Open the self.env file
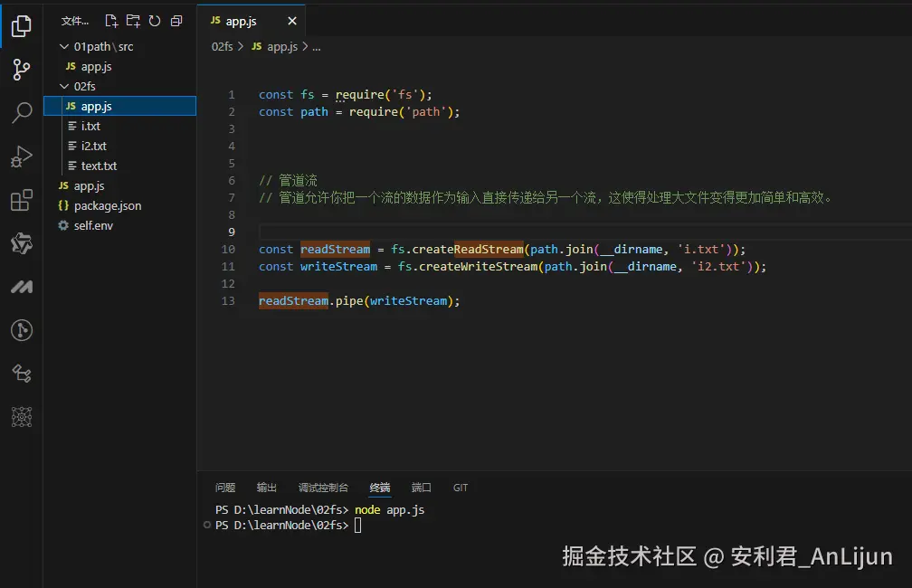 tap(119, 225)
